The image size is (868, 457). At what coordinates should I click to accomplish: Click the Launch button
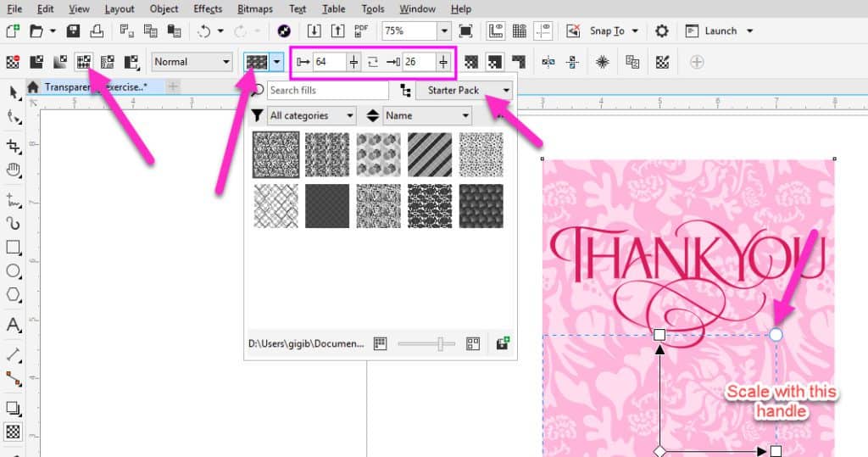pyautogui.click(x=720, y=31)
